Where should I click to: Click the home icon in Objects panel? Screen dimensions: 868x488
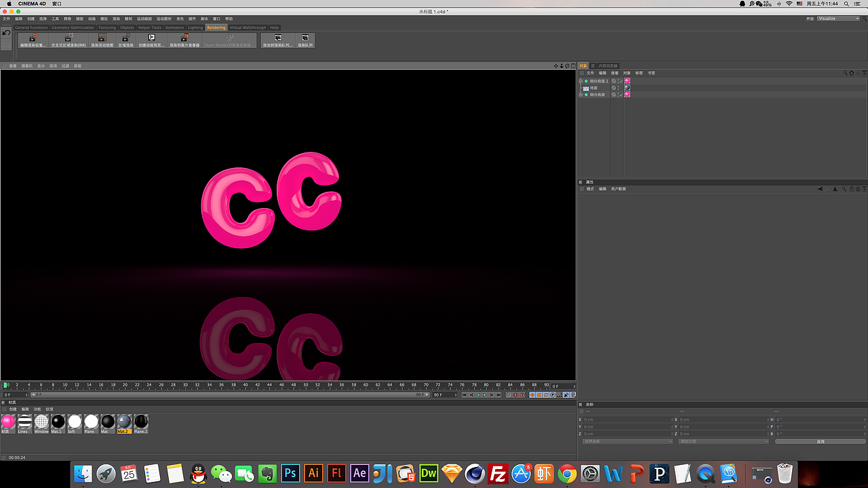851,73
